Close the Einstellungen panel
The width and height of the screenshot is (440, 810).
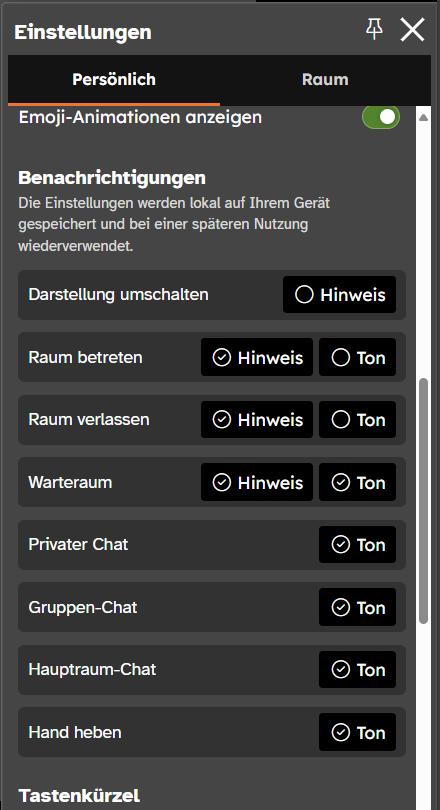412,29
